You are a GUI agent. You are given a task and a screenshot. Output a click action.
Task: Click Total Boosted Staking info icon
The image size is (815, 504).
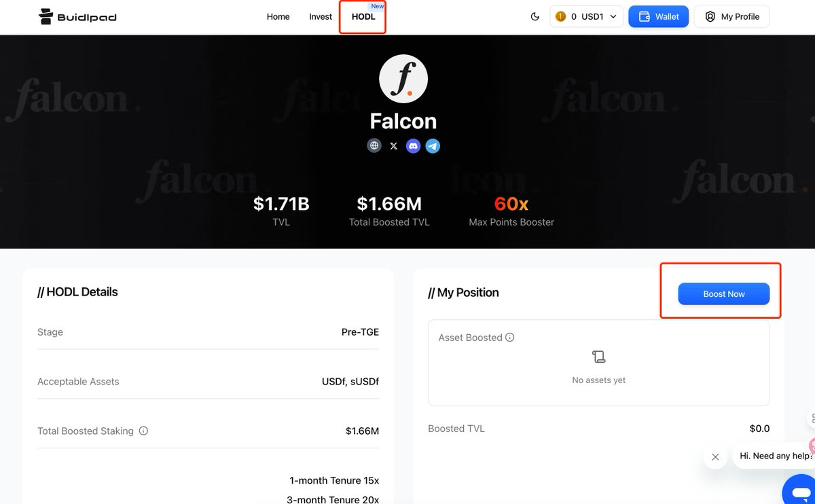[x=143, y=431]
